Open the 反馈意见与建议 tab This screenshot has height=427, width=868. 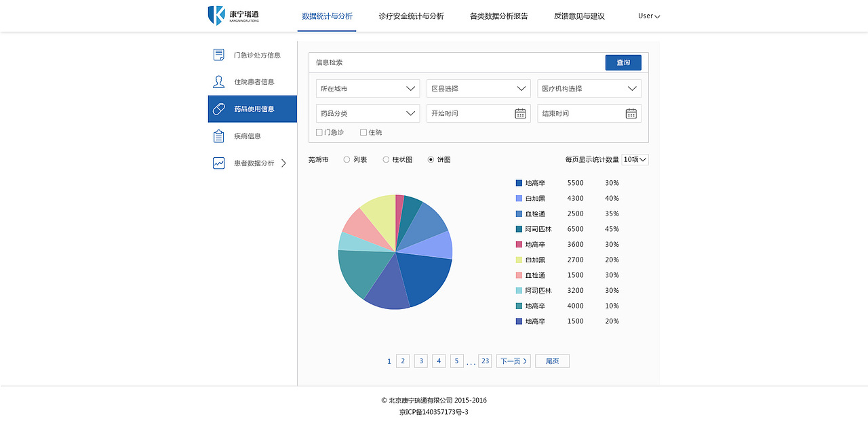point(579,16)
